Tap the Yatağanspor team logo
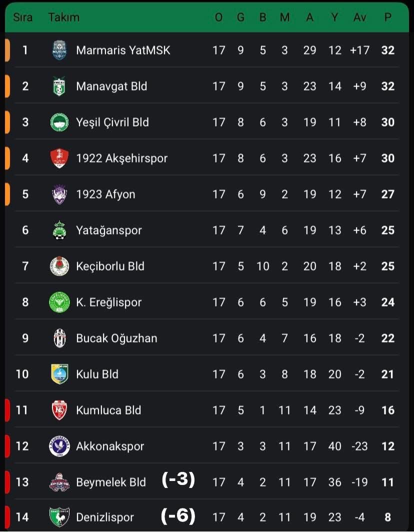 tap(59, 230)
